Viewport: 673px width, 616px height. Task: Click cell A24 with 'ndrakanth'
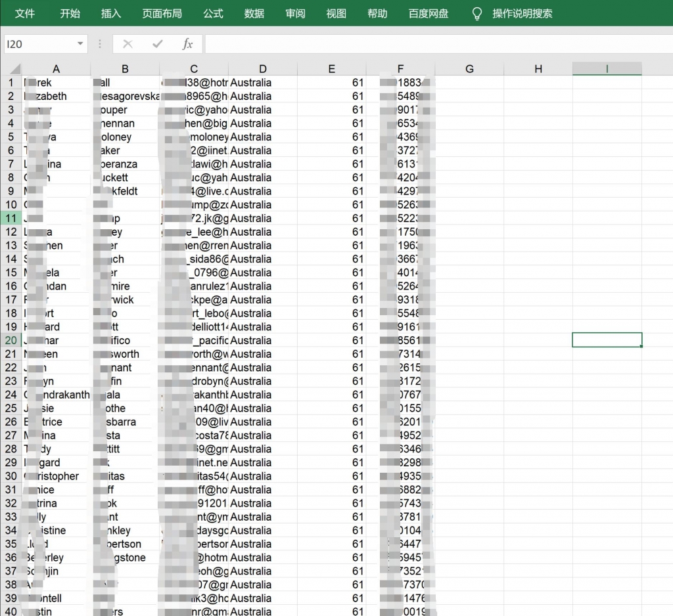(57, 395)
